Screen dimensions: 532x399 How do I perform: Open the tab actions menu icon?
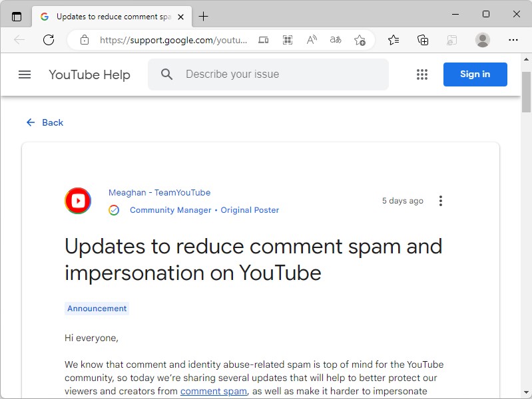[16, 16]
